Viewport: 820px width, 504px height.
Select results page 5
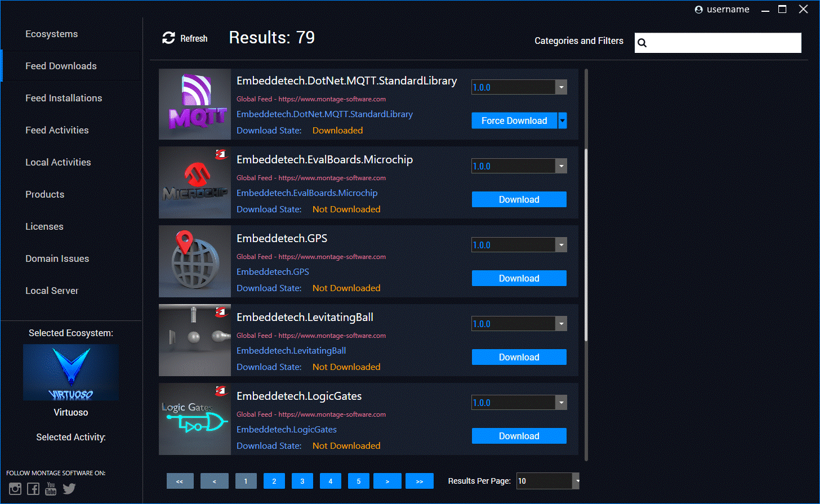[x=359, y=481]
